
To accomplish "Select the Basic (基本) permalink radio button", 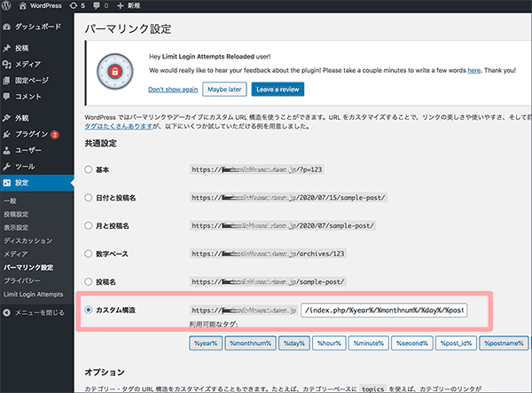I will [x=88, y=169].
